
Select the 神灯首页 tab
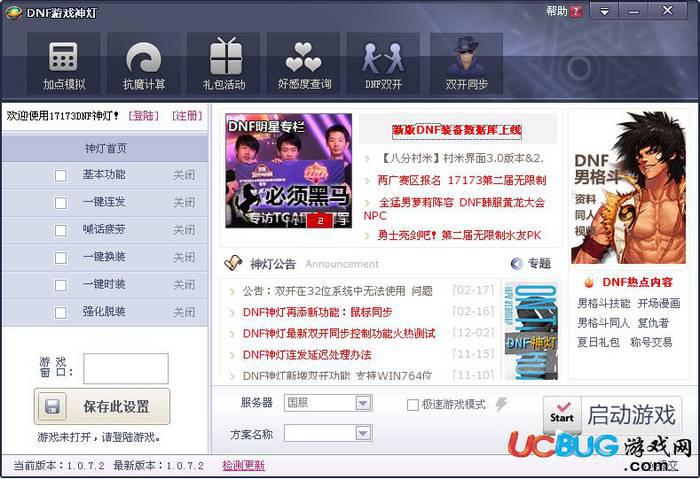[x=105, y=148]
